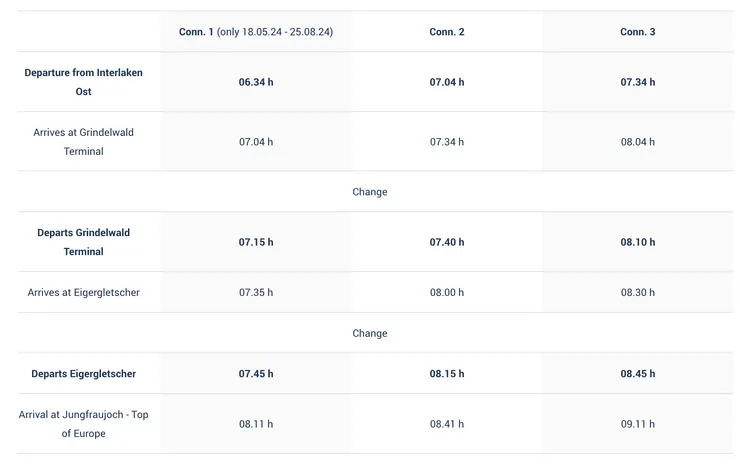Click the first Change row text
This screenshot has height=465, width=740.
tap(369, 192)
